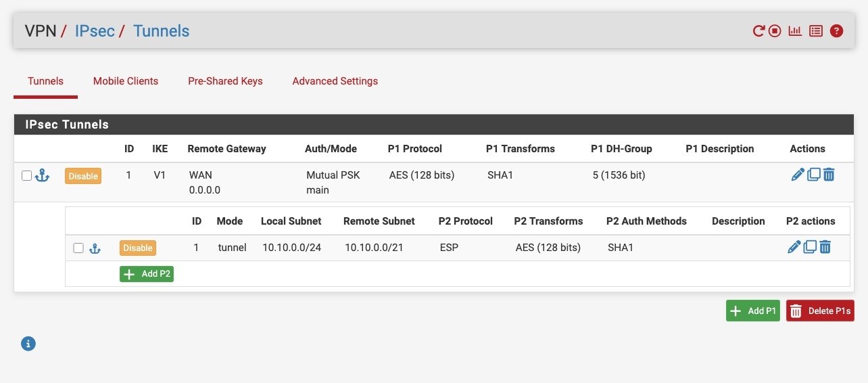The image size is (868, 383).
Task: Show the blue info icon details
Action: pos(28,344)
